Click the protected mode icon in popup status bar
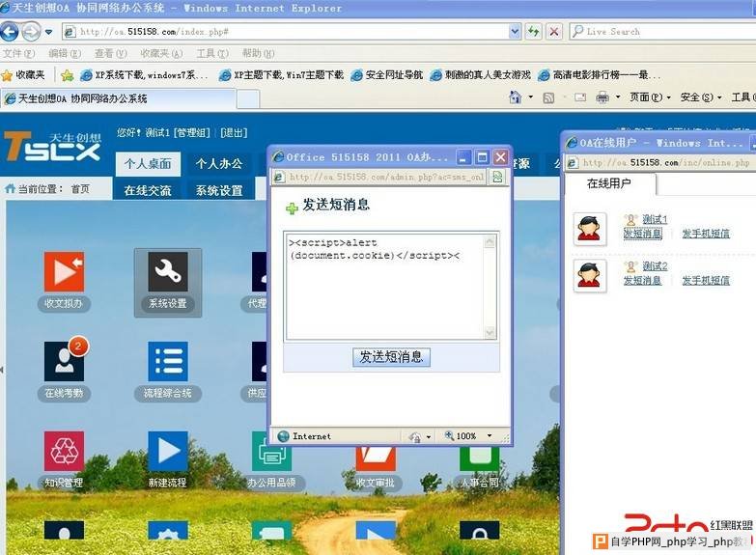 [414, 436]
